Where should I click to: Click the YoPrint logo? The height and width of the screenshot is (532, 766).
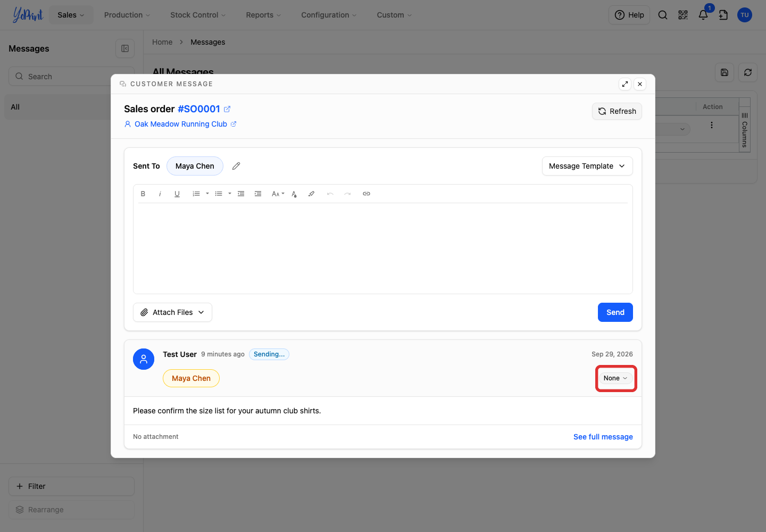pos(28,15)
